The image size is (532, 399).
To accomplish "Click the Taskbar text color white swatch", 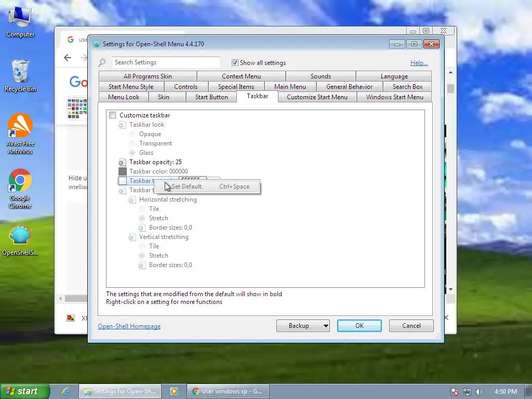I will (123, 181).
